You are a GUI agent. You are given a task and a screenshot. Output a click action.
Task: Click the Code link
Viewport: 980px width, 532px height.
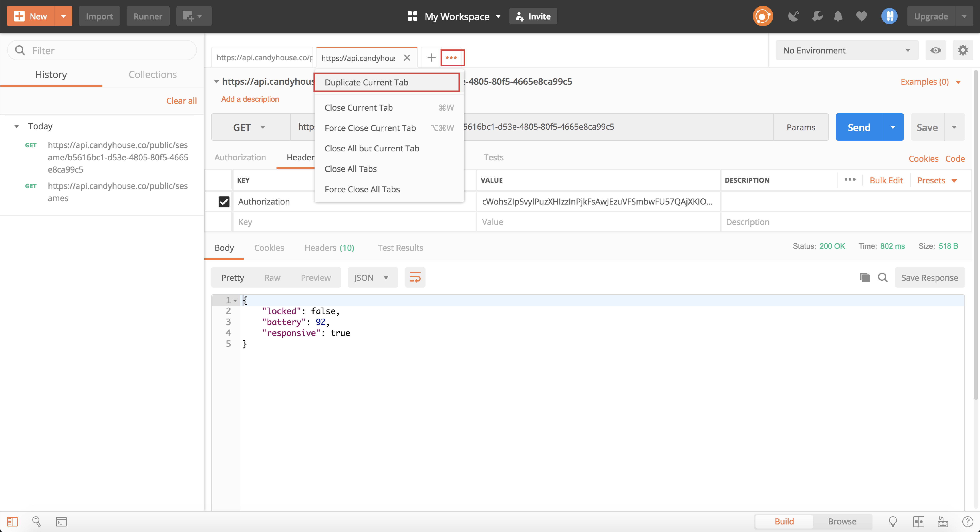(x=955, y=159)
